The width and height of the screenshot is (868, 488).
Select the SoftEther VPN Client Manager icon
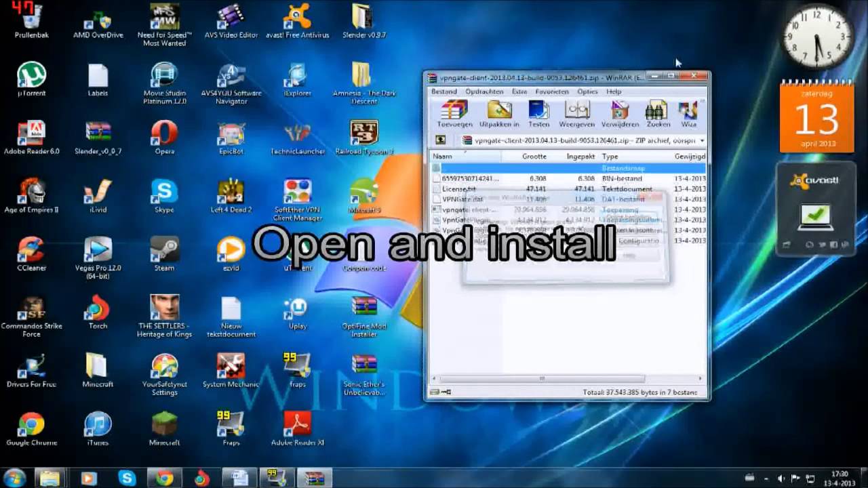(298, 200)
